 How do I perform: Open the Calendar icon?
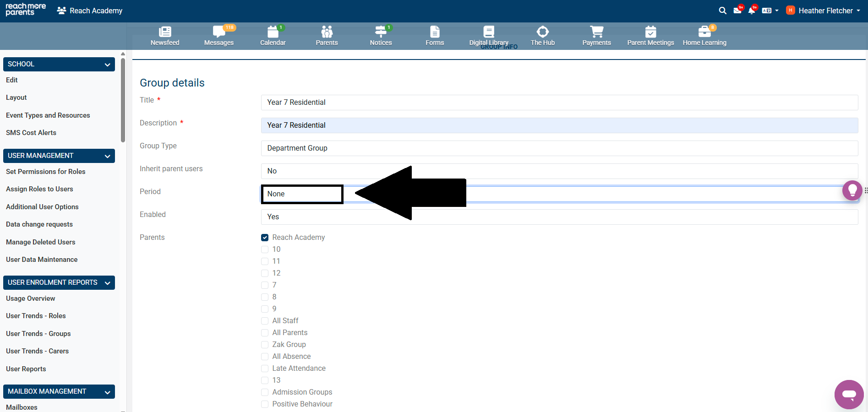(x=273, y=32)
